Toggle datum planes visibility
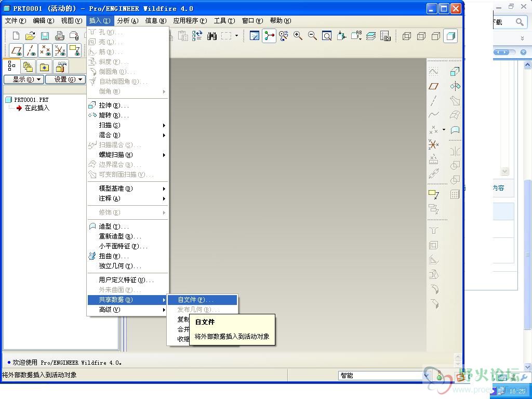This screenshot has height=399, width=532. point(16,50)
